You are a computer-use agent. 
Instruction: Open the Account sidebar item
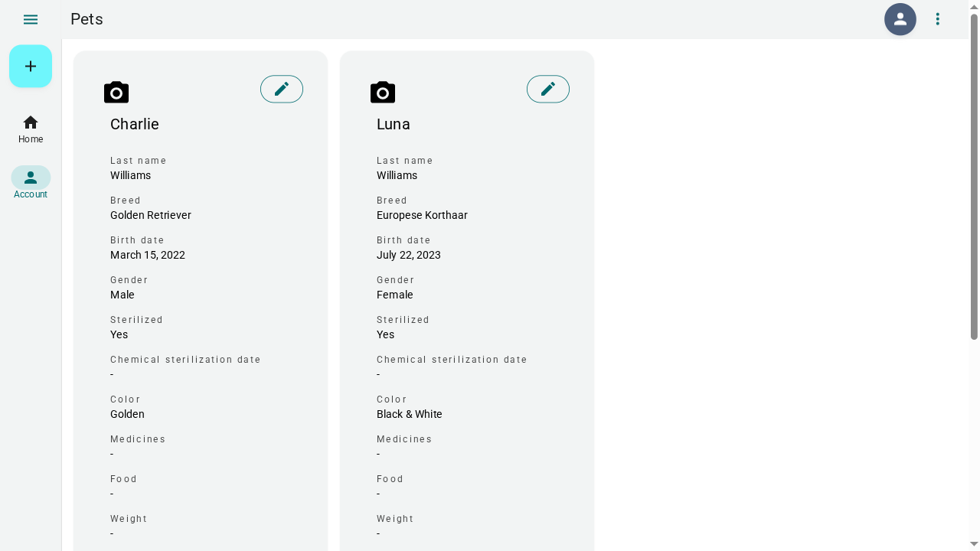[31, 184]
